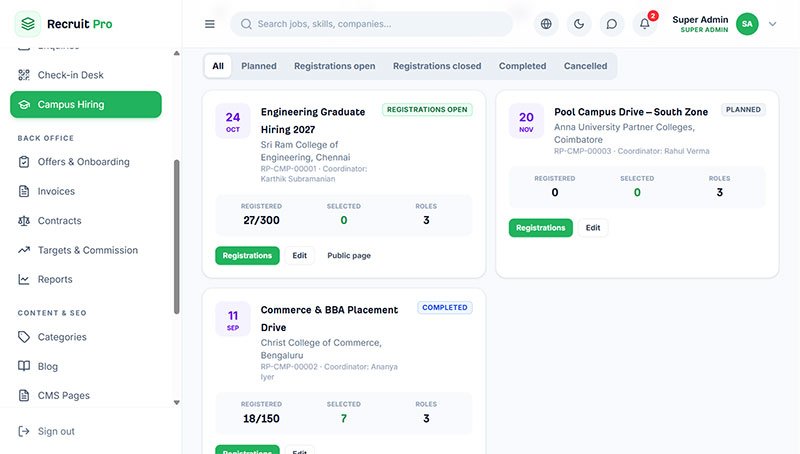Switch to Completed tab
Screen dimensions: 800x454
522,66
